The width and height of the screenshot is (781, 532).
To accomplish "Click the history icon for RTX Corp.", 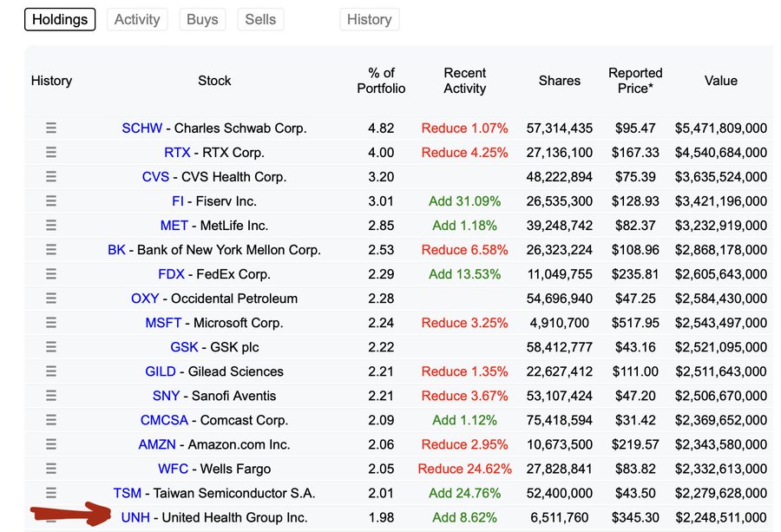I will point(50,152).
